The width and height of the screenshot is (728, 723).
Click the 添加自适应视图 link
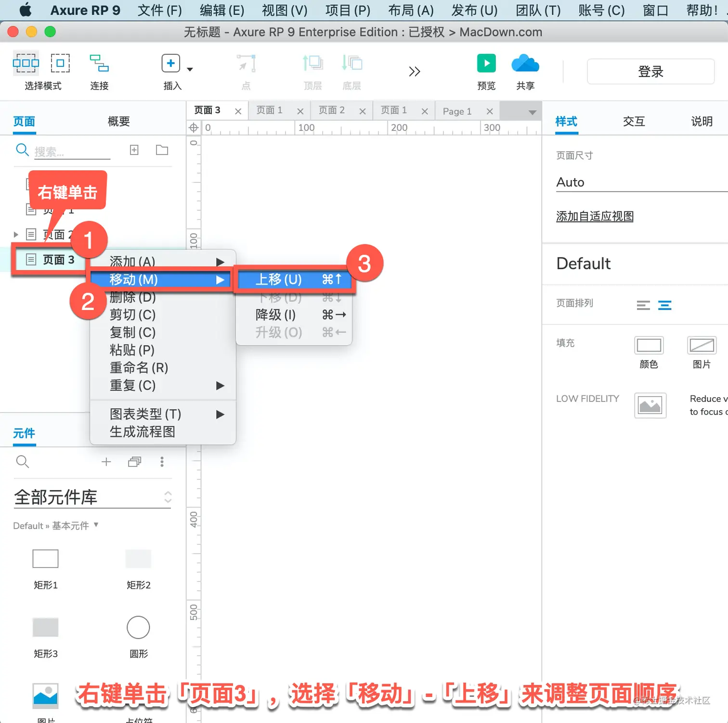pyautogui.click(x=595, y=217)
